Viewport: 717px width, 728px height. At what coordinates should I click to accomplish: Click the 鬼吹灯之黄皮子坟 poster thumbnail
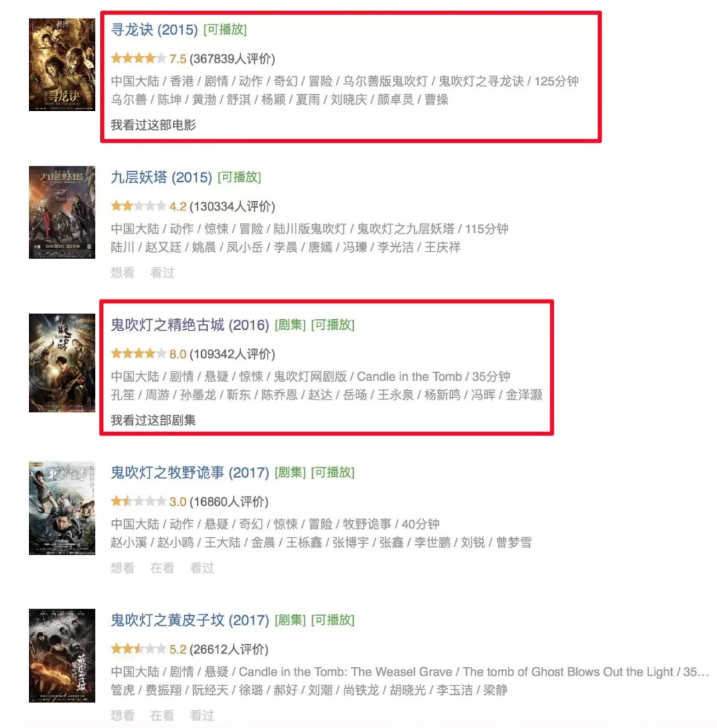tap(62, 656)
